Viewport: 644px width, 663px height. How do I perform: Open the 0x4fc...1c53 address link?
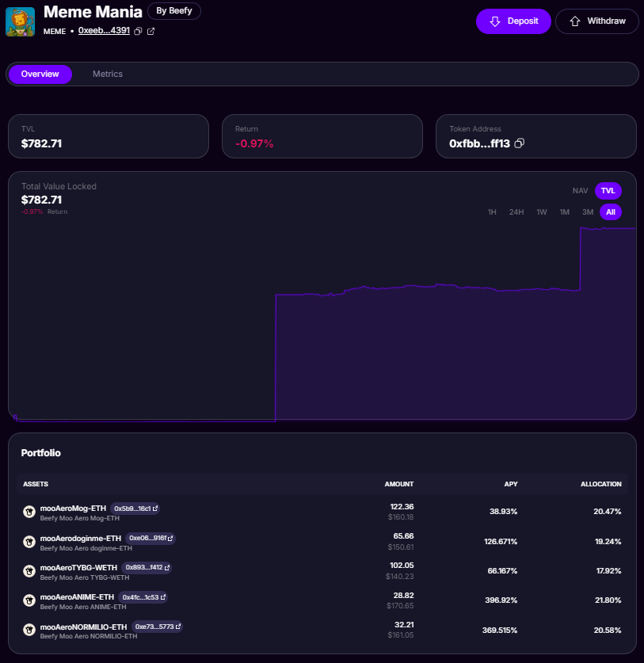click(143, 597)
